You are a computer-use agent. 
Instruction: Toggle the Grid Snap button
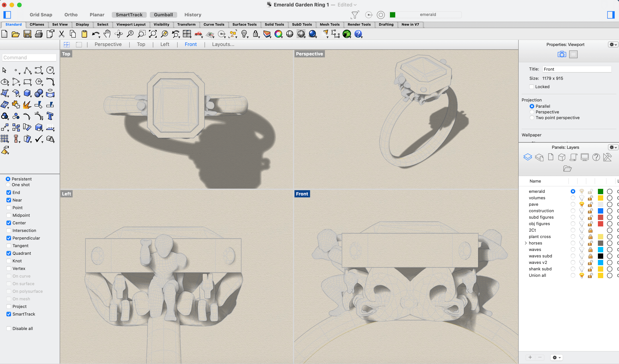(41, 15)
